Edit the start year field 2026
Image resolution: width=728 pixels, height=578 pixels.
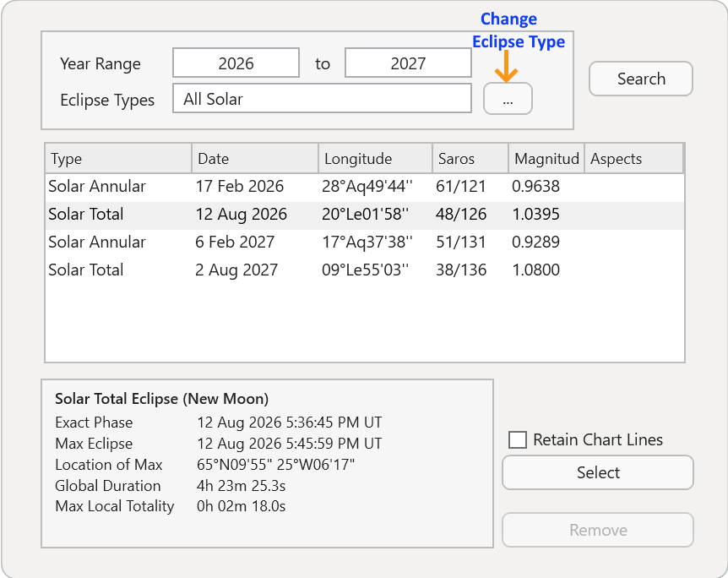(236, 63)
